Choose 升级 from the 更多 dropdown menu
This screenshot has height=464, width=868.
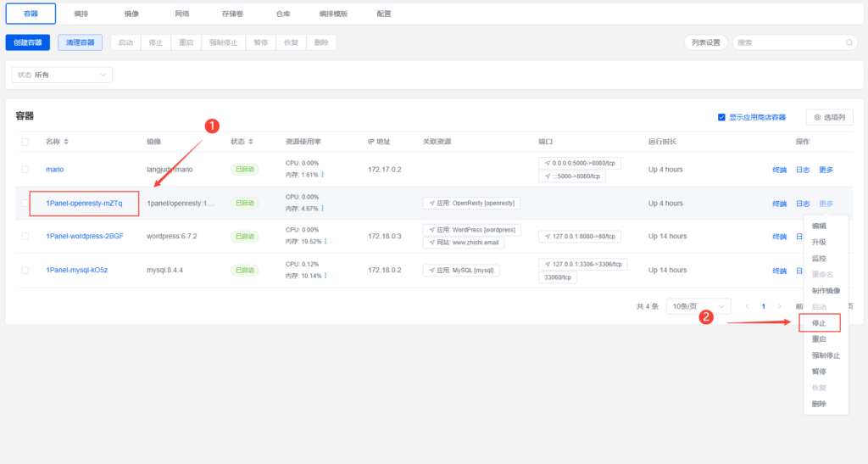click(x=819, y=242)
